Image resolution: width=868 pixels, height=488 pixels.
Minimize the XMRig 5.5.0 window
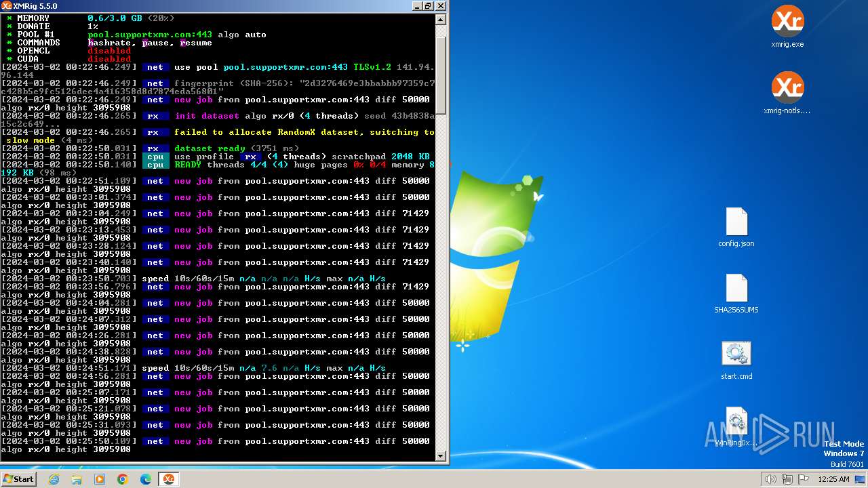coord(416,6)
